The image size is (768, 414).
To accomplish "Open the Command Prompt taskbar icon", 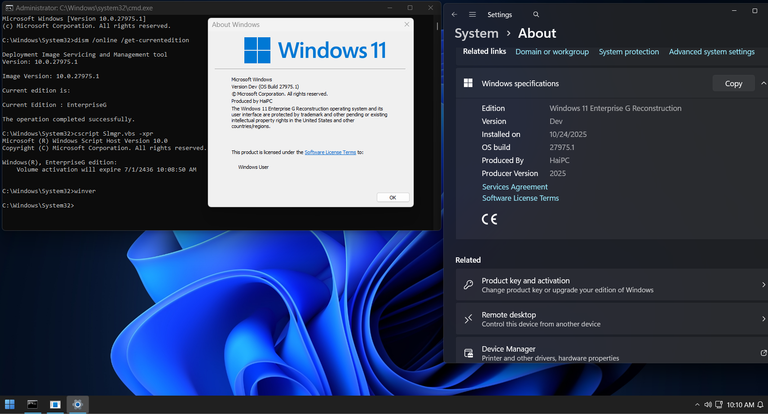I will tap(32, 404).
